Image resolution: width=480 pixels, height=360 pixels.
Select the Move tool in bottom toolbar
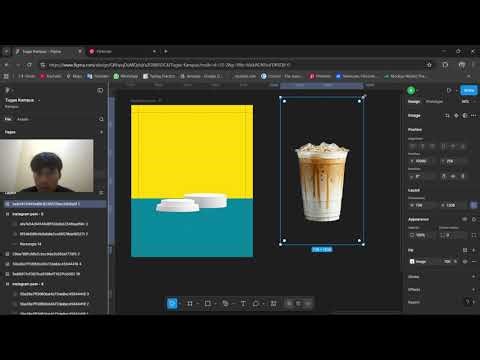tap(172, 303)
